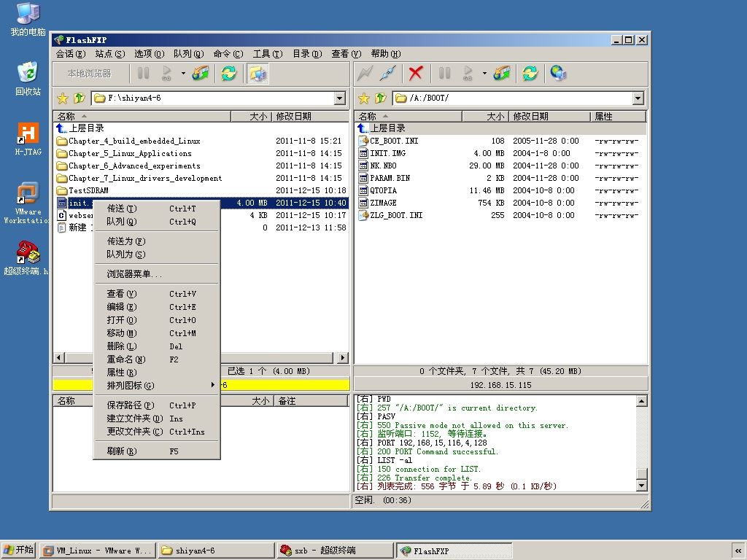This screenshot has height=560, width=747.
Task: Expand the /A:/BOOT/ path dropdown
Action: click(x=638, y=98)
